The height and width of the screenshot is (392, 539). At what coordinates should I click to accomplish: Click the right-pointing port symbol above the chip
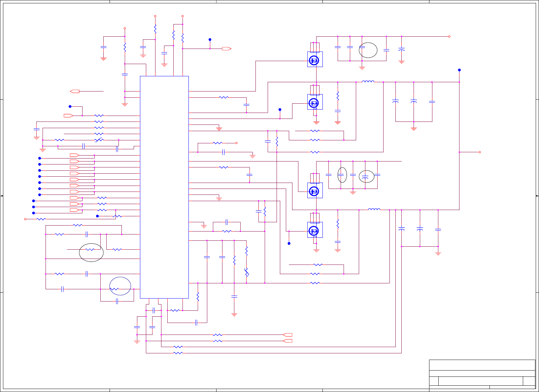(226, 49)
